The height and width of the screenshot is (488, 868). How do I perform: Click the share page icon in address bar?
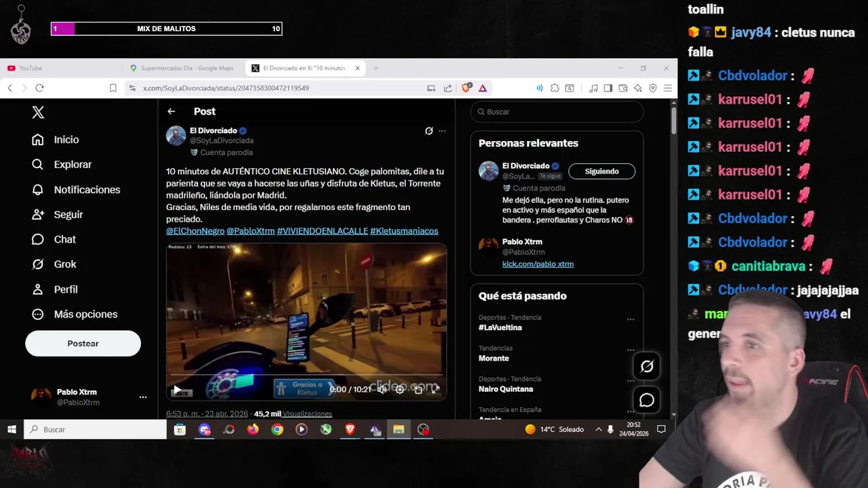[x=448, y=88]
